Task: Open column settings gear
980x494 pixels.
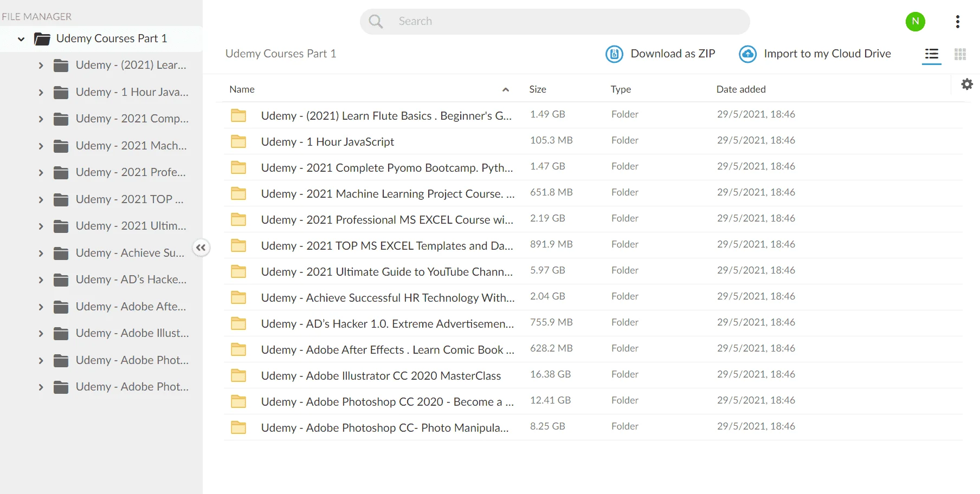Action: (967, 84)
